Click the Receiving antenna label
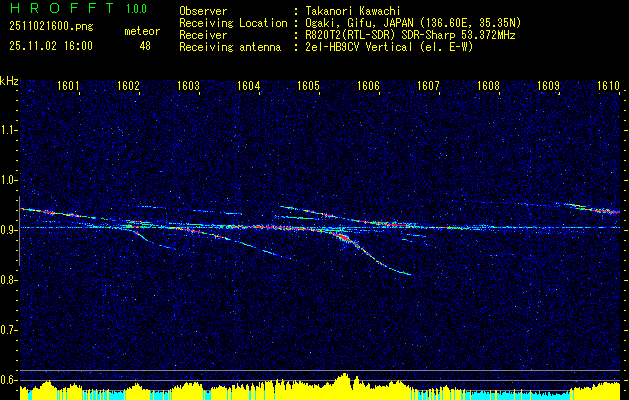Image resolution: width=629 pixels, height=400 pixels. point(230,47)
